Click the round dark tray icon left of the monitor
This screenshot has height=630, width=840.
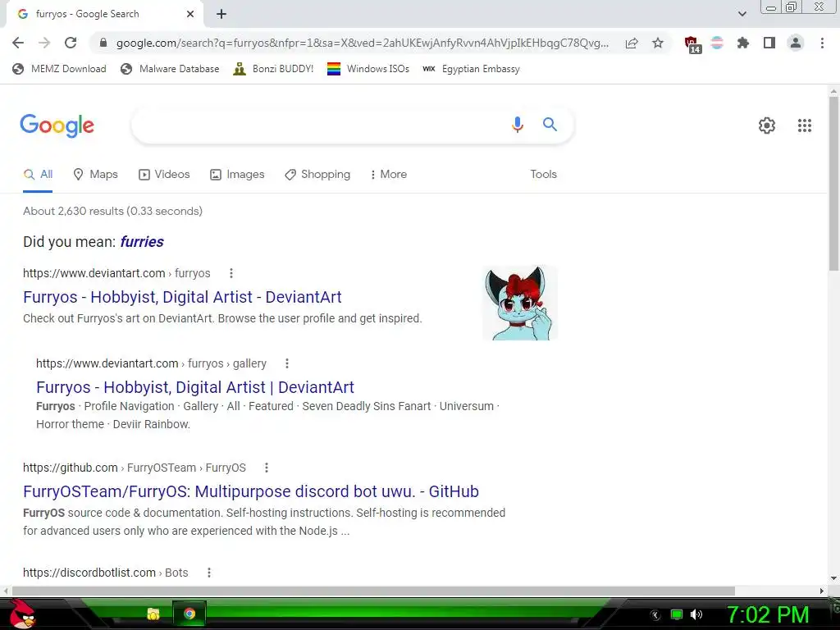click(x=655, y=615)
